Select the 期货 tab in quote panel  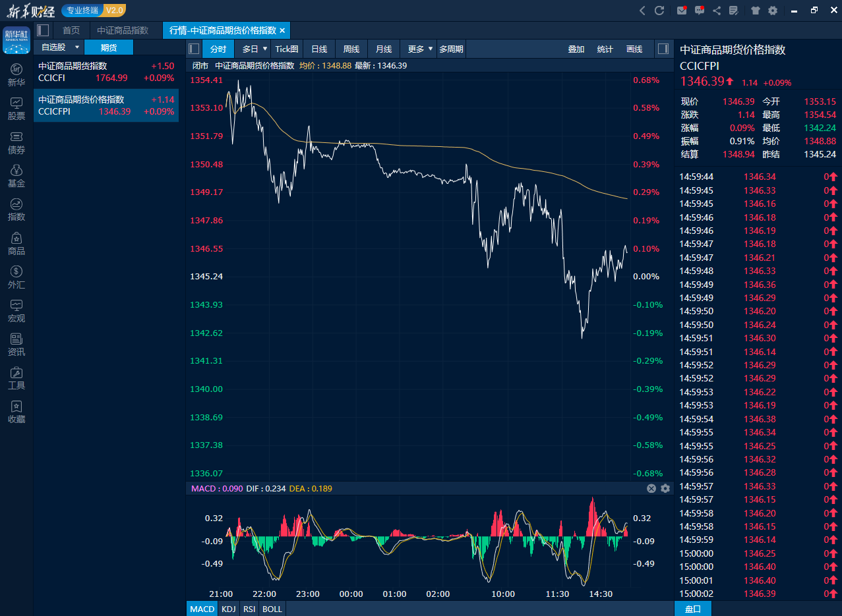[109, 47]
